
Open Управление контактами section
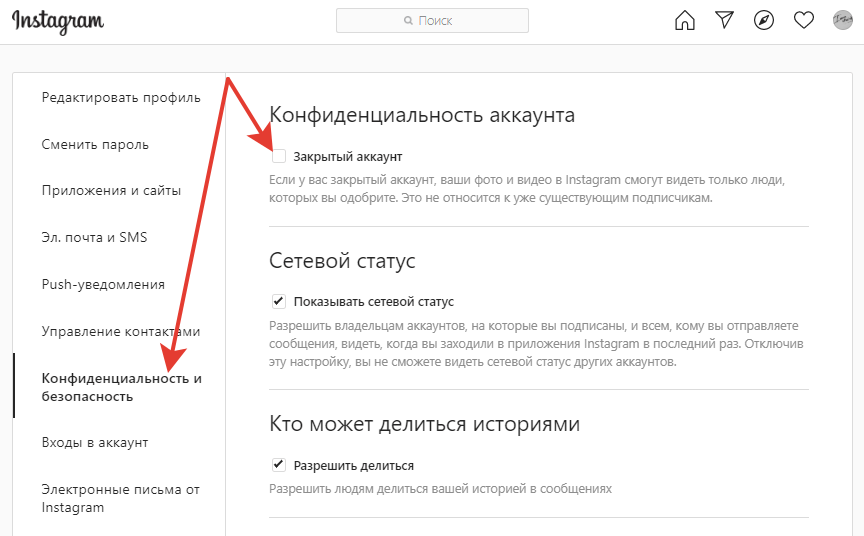point(121,331)
